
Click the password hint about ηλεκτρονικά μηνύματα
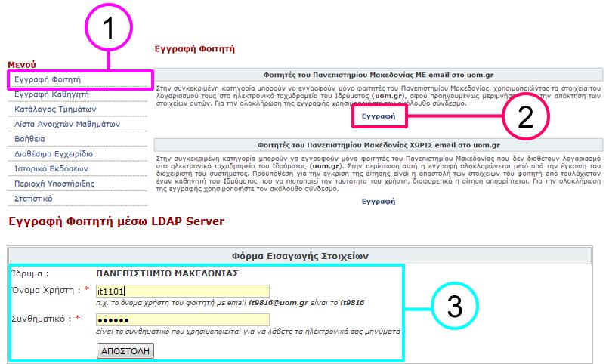[248, 332]
